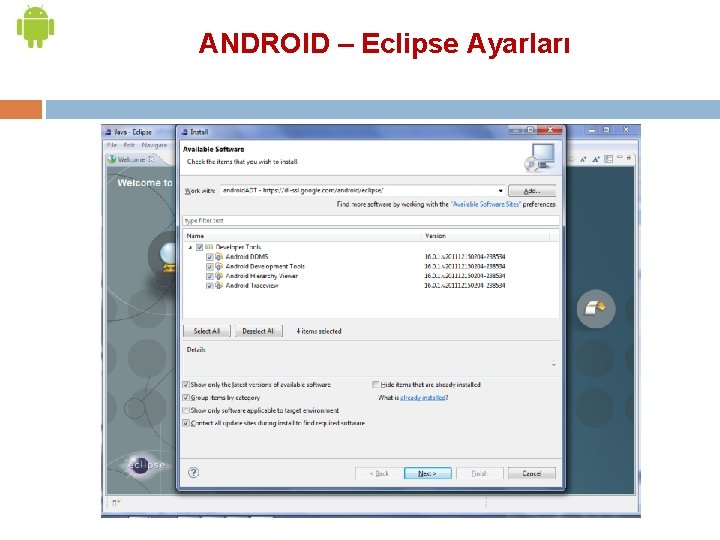Image resolution: width=720 pixels, height=540 pixels.
Task: Click the help question mark icon
Action: [193, 472]
